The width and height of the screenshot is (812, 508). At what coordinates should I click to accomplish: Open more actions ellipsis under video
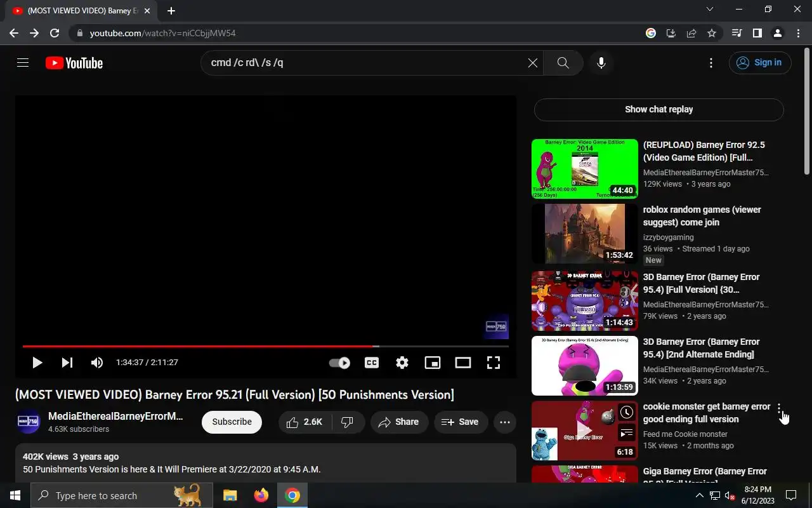coord(505,422)
